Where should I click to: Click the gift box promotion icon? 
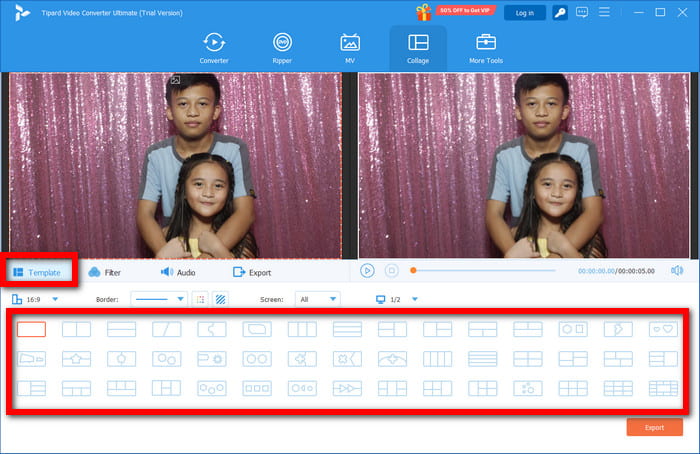tap(424, 12)
